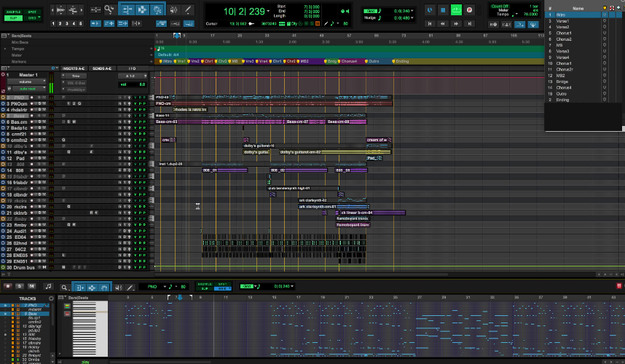Select MIDI editor Grabber hand tool
The height and width of the screenshot is (364, 625).
pyautogui.click(x=104, y=287)
